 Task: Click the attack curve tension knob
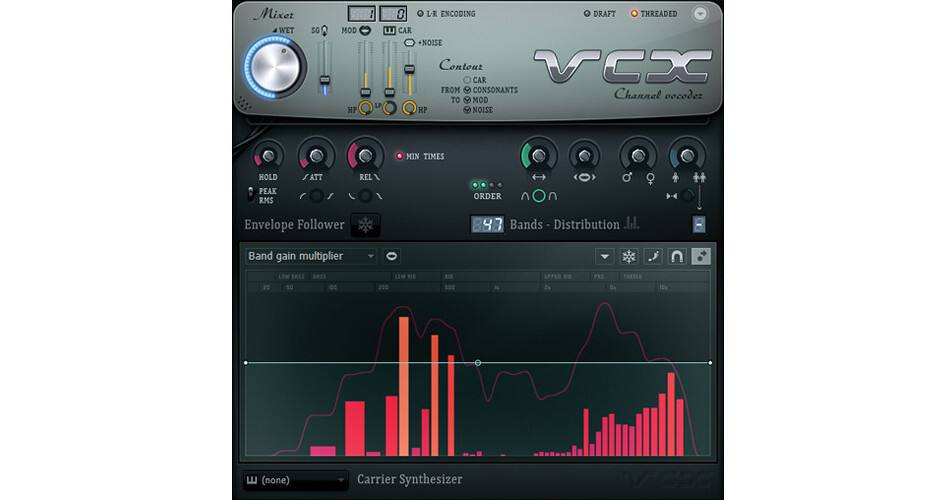316,196
